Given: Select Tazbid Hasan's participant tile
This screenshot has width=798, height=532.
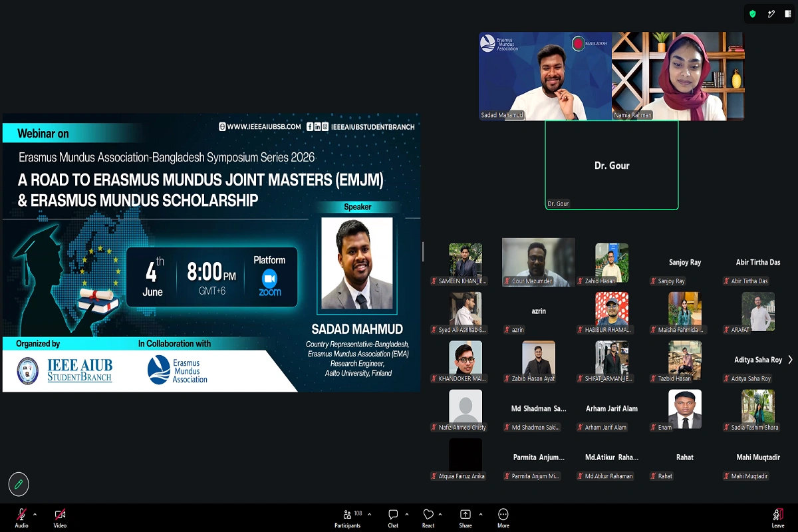Looking at the screenshot, I should coord(685,361).
